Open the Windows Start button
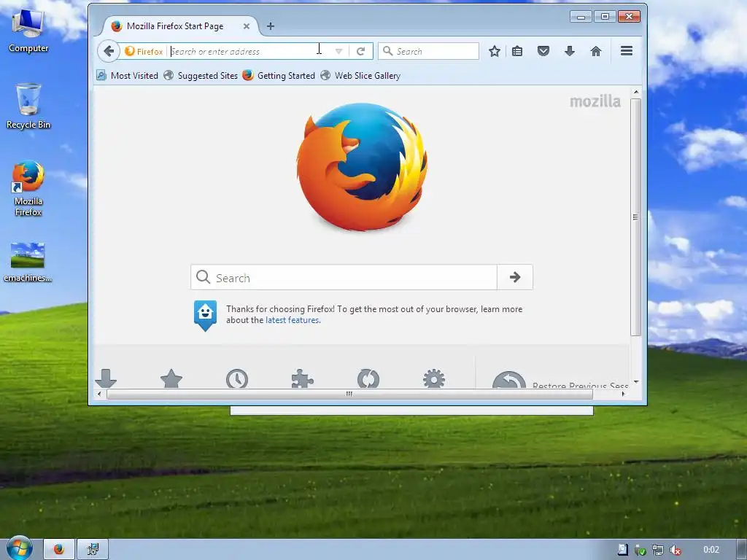 pos(19,548)
